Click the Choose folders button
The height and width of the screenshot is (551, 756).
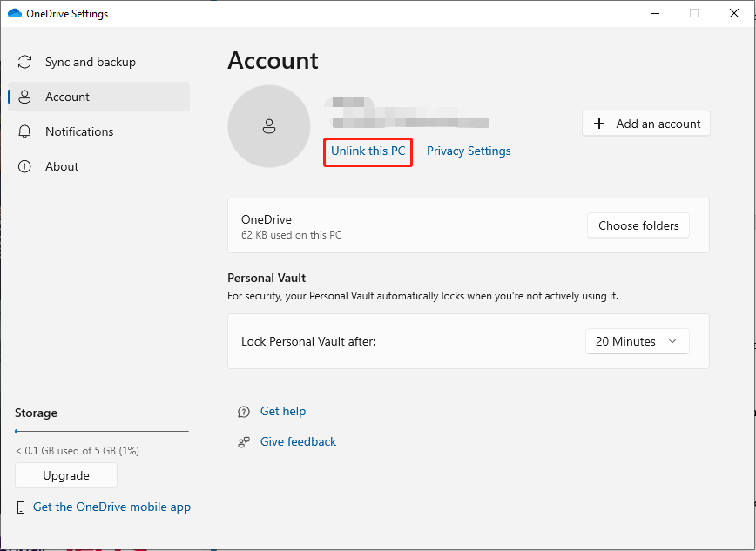[x=638, y=225]
